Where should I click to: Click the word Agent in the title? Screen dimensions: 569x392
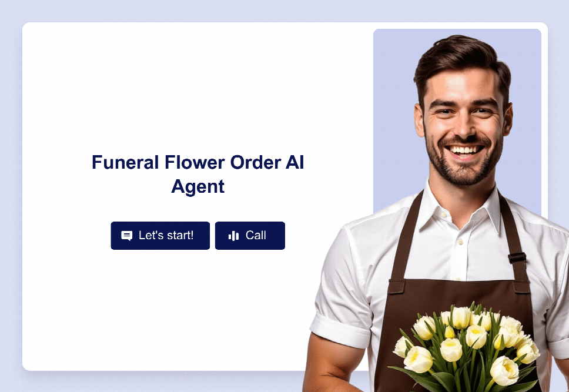198,186
